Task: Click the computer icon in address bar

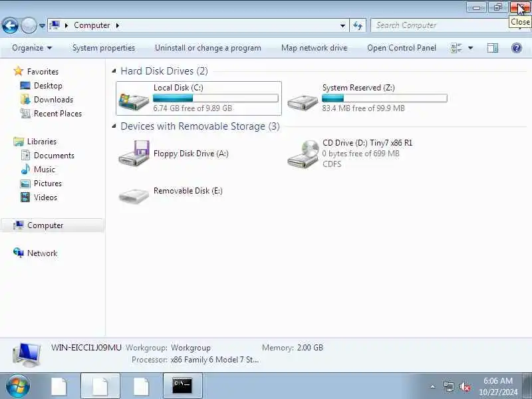Action: (55, 25)
